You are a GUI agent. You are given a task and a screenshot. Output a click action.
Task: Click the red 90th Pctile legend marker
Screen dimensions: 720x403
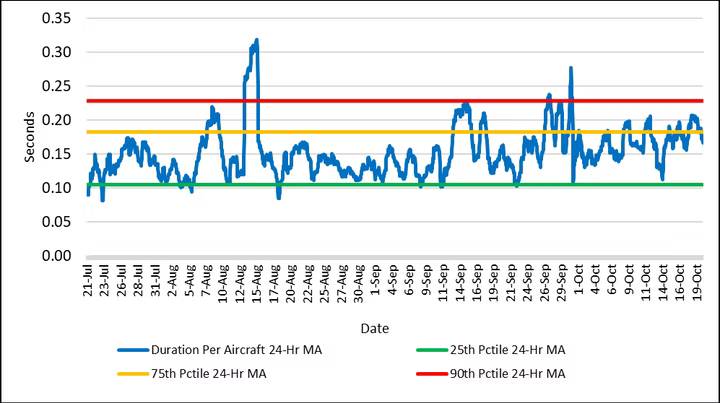point(432,373)
